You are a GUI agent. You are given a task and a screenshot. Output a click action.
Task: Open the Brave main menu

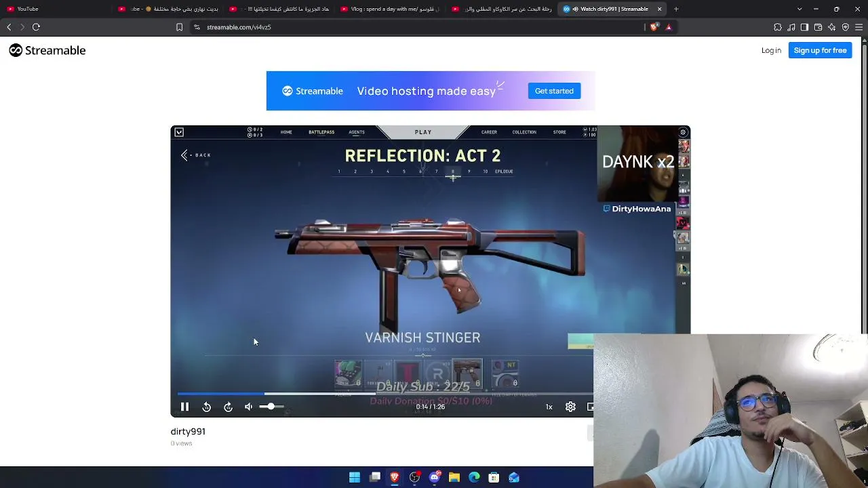tap(859, 27)
